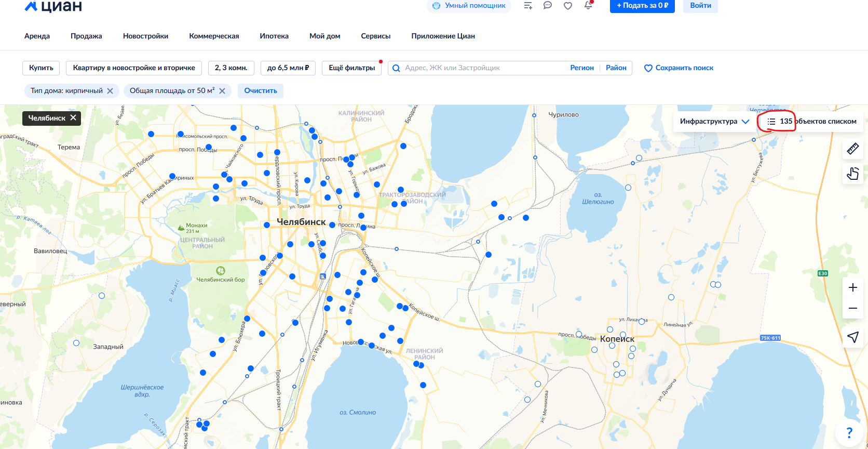Select the ruler distance measurement tool
Screen dimensions: 868x449
tap(852, 149)
